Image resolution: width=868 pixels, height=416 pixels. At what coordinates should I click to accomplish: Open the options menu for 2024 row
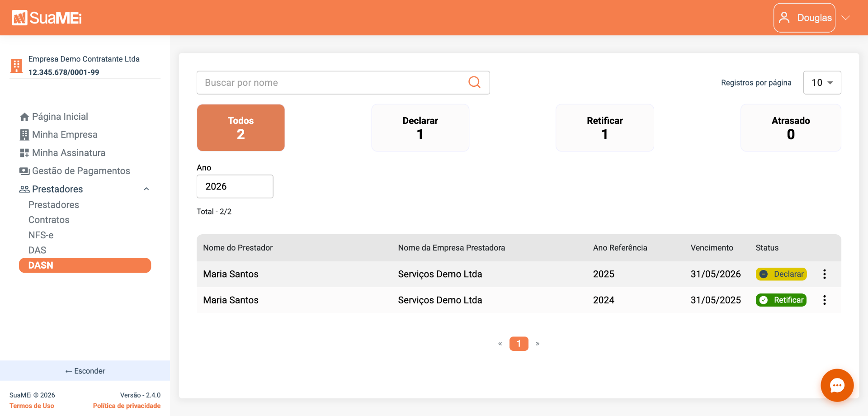tap(825, 300)
